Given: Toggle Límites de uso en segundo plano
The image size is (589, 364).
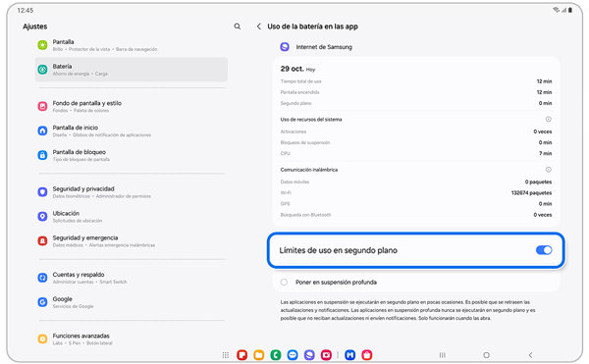Looking at the screenshot, I should click(544, 250).
